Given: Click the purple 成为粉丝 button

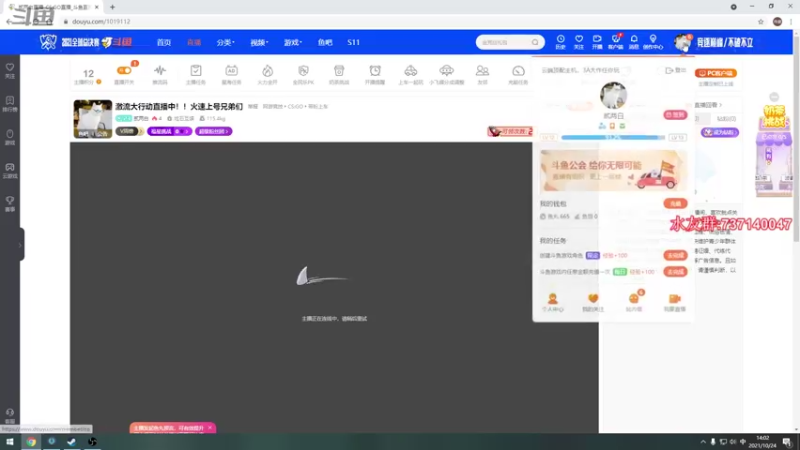Looking at the screenshot, I should tap(719, 133).
